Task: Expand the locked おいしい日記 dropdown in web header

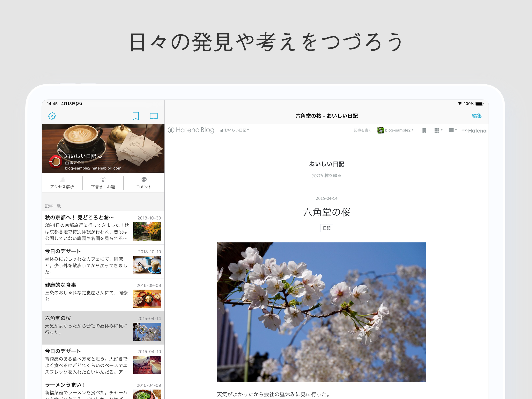Action: coord(235,130)
